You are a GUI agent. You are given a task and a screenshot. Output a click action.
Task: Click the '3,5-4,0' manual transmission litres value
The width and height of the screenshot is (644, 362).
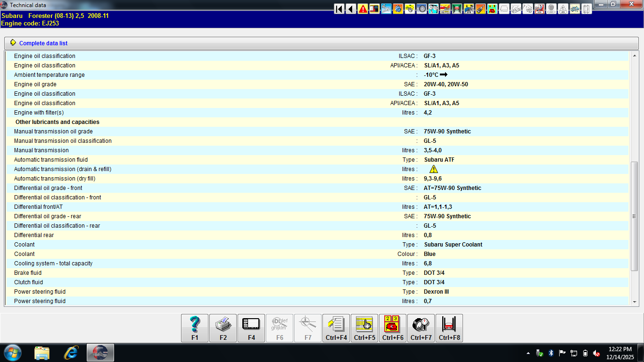click(433, 150)
